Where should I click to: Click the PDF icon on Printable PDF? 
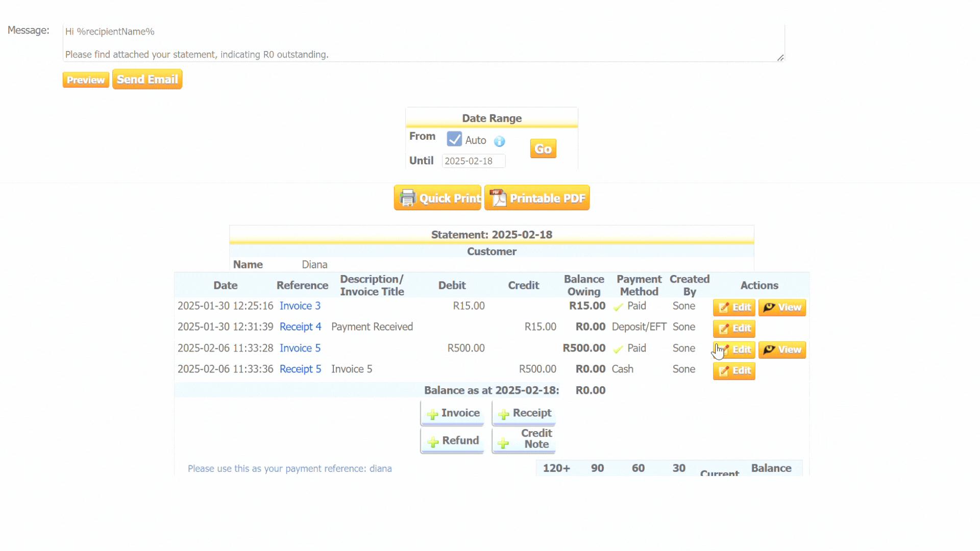[498, 198]
